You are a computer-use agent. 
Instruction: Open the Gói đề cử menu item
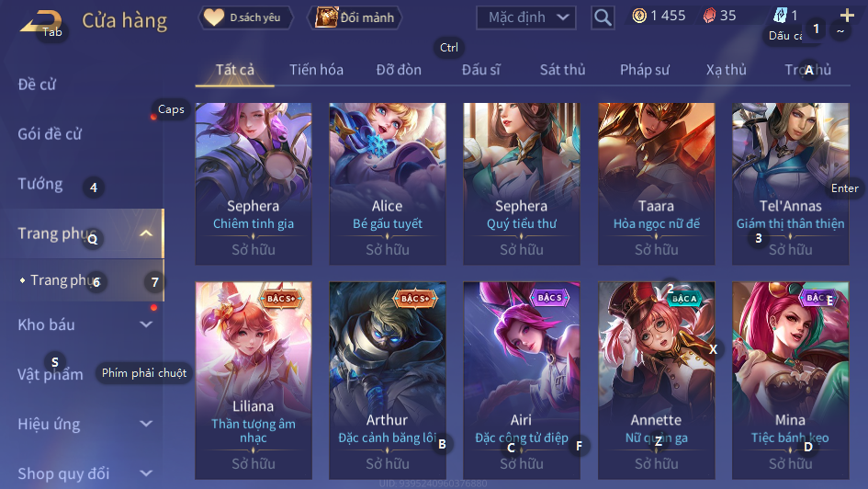click(x=50, y=134)
